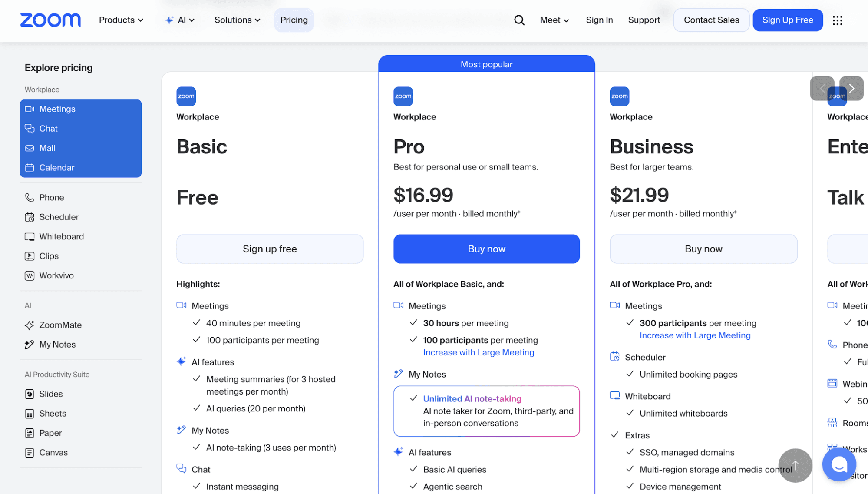Click the Sign In link

pos(599,20)
